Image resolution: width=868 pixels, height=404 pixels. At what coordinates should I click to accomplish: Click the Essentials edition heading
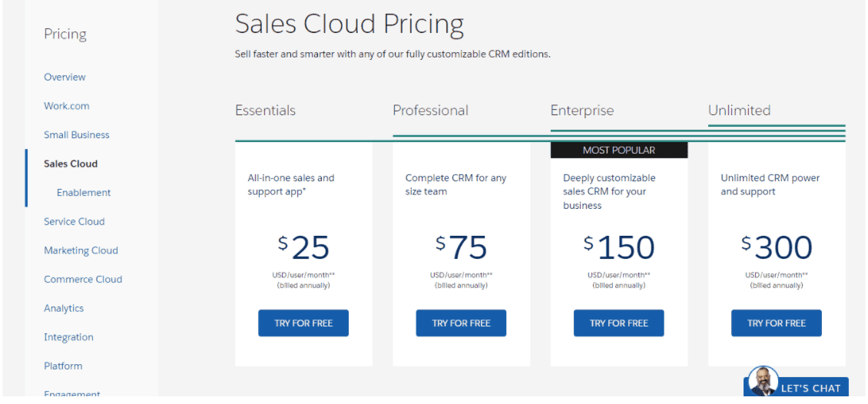265,110
